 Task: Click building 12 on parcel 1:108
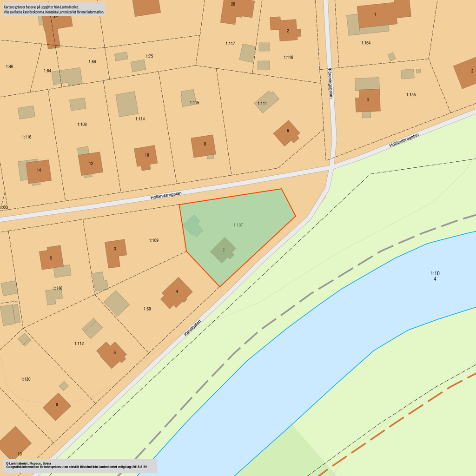(x=91, y=164)
